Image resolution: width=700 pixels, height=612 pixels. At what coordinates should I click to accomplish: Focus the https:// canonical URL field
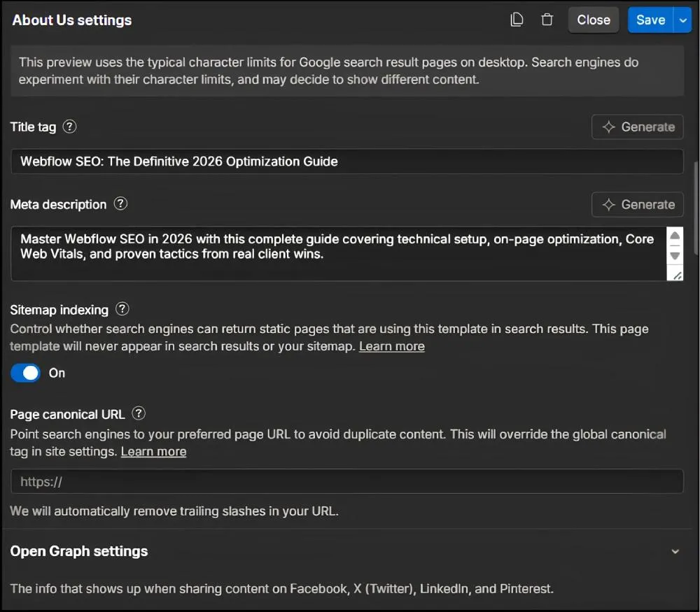tap(347, 481)
